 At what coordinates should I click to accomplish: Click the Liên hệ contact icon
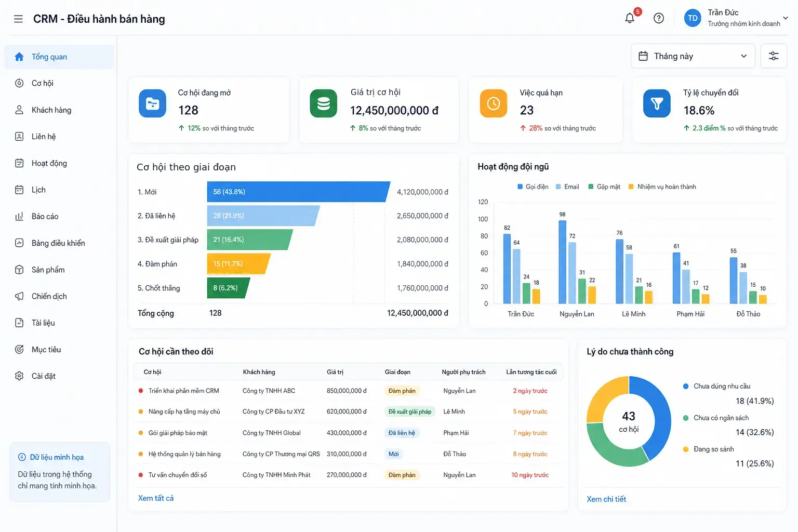(19, 137)
